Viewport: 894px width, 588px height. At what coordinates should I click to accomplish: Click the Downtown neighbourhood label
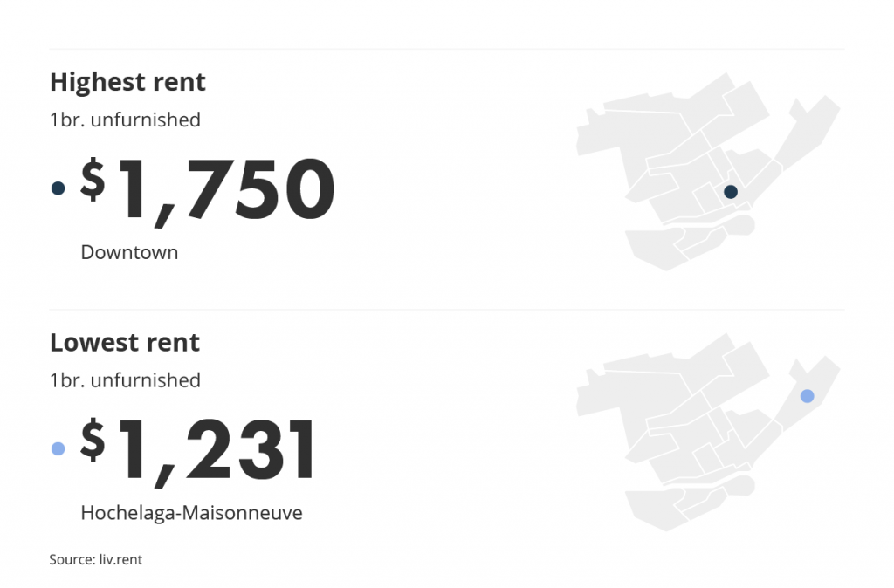click(129, 252)
